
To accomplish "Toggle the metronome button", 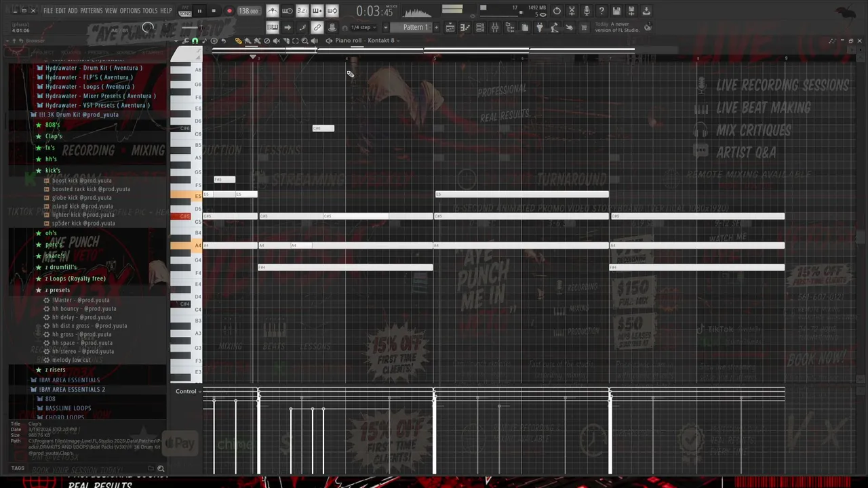I will (272, 11).
